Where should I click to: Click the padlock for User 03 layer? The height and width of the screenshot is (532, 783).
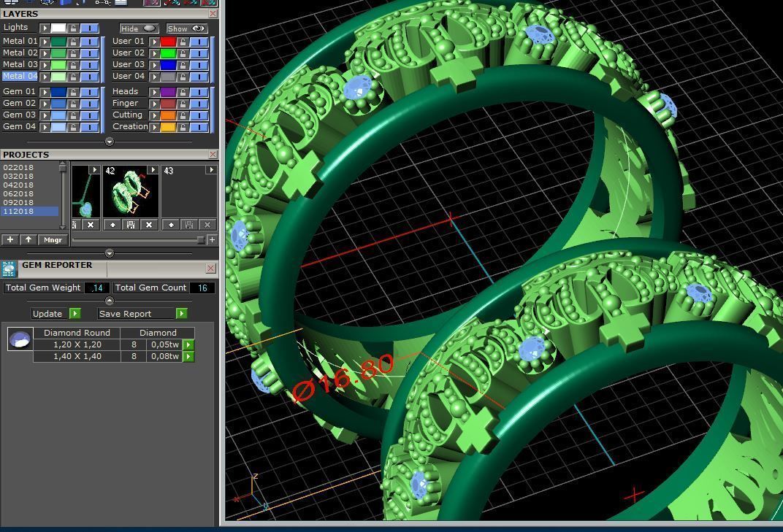[183, 65]
